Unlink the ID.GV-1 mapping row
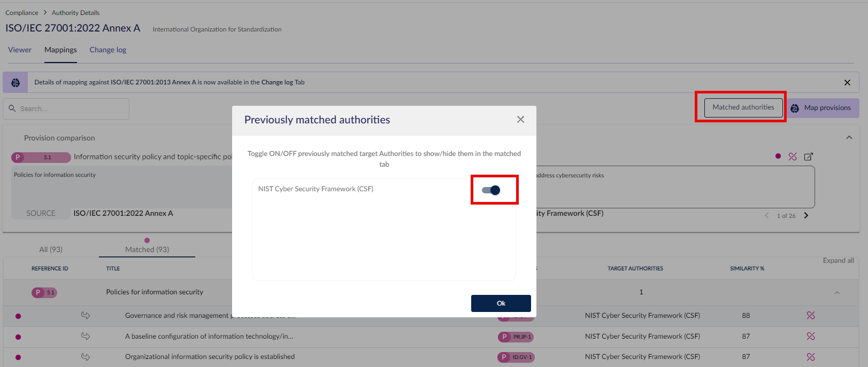The image size is (868, 367). coord(811,357)
